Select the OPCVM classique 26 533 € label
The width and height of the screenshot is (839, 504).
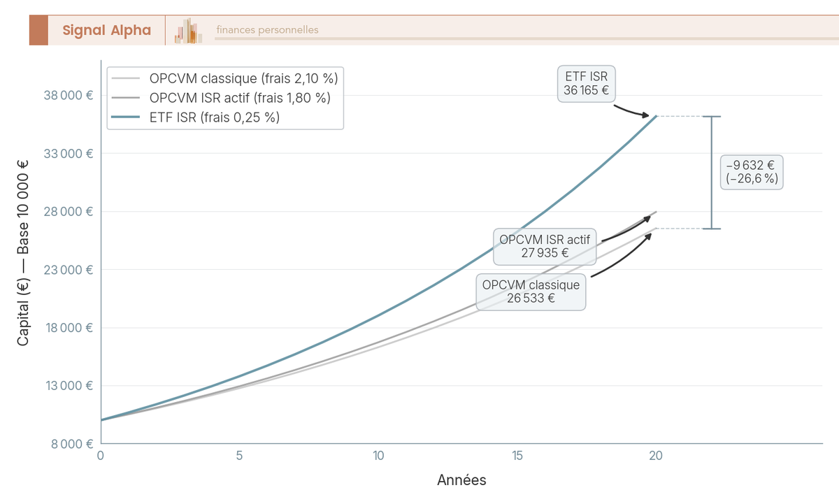531,291
